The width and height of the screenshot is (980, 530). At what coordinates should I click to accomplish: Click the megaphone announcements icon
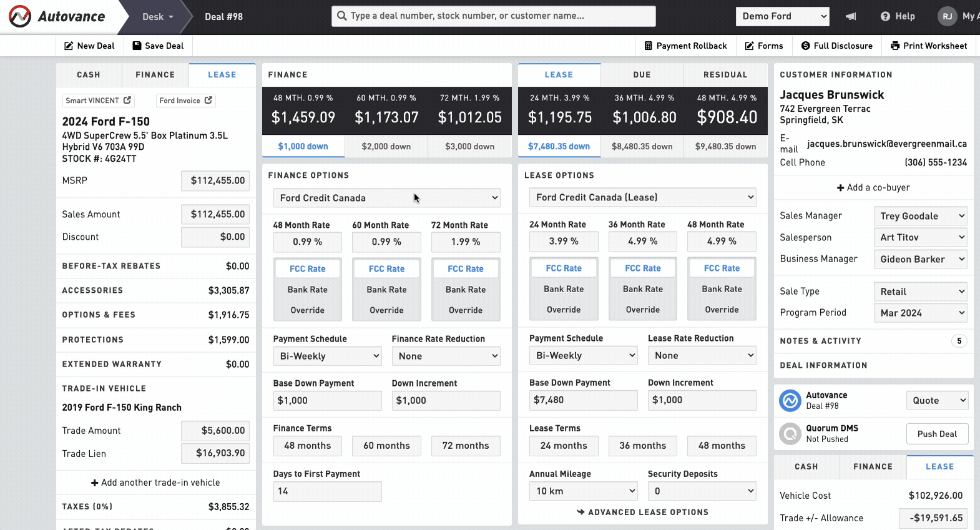click(x=851, y=16)
